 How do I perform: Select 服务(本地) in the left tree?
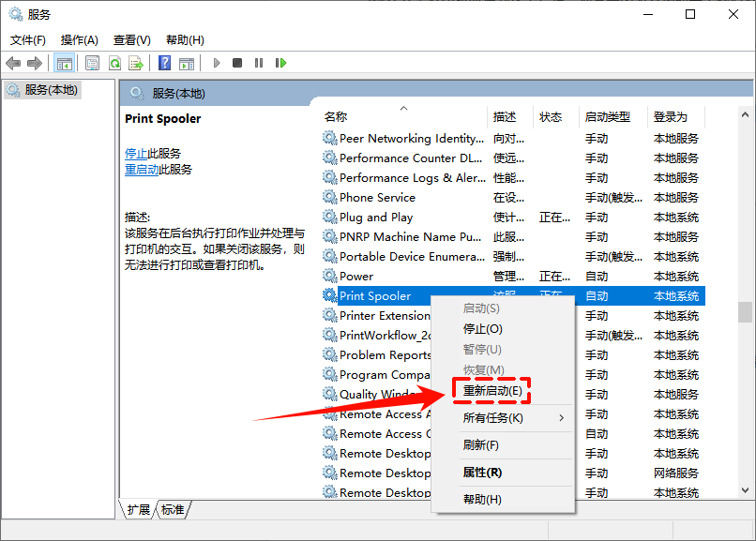pyautogui.click(x=51, y=90)
